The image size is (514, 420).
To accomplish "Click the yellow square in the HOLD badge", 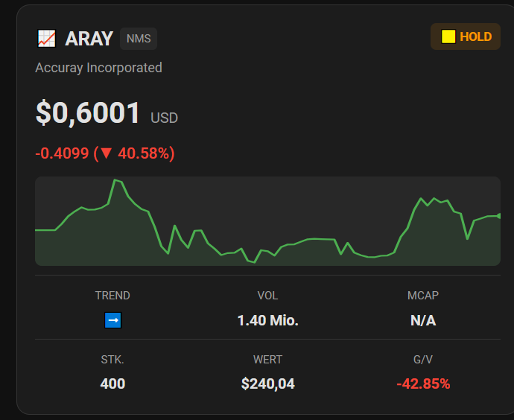I will [x=448, y=36].
